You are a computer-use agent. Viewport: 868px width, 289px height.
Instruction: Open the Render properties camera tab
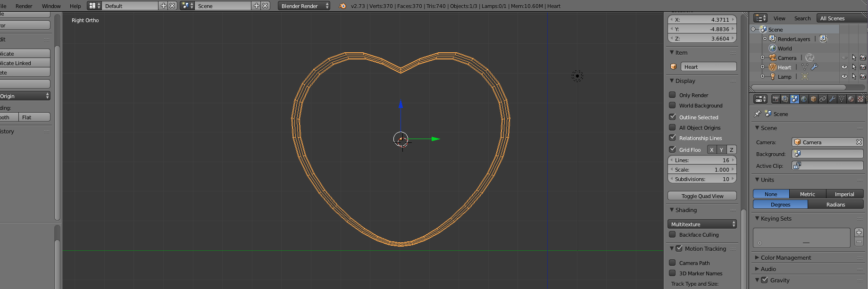click(776, 99)
